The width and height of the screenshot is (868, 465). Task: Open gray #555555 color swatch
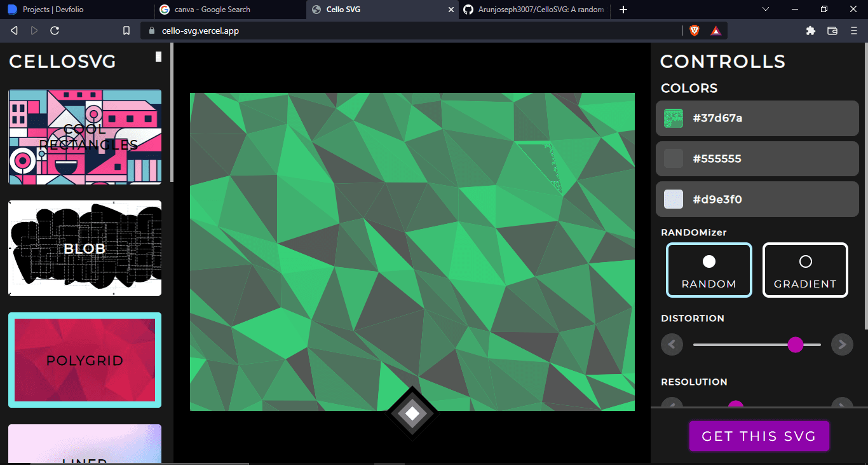pos(674,158)
